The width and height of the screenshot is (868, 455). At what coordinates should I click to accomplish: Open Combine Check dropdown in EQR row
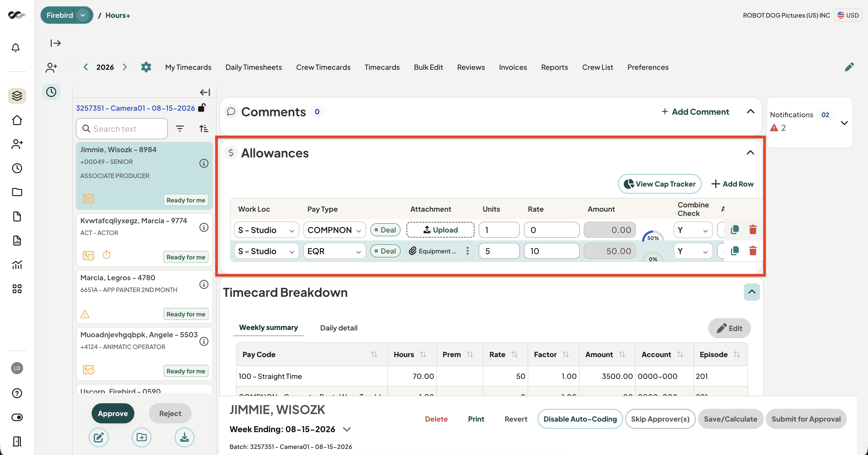pyautogui.click(x=693, y=251)
